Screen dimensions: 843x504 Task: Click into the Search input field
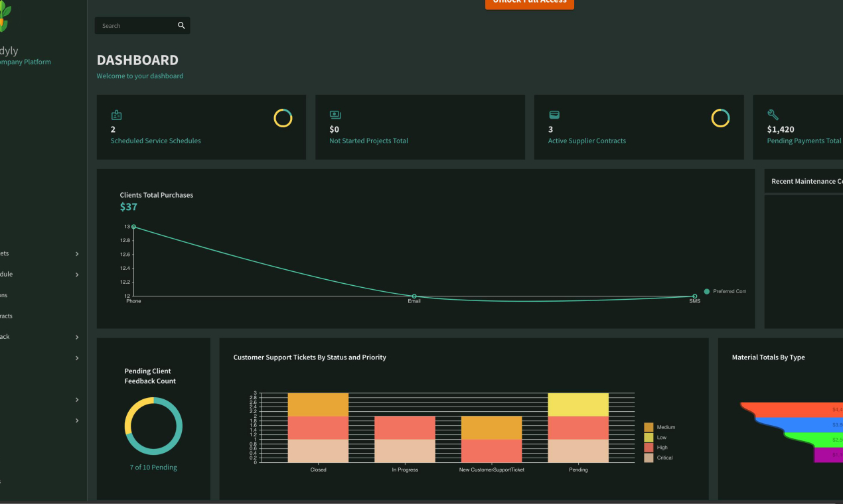coord(136,26)
